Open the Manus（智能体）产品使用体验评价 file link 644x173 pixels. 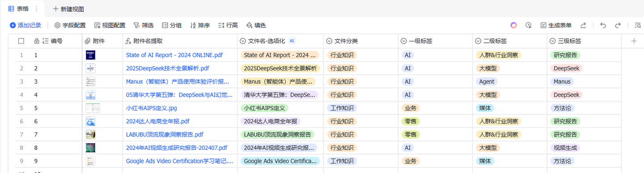tap(178, 82)
